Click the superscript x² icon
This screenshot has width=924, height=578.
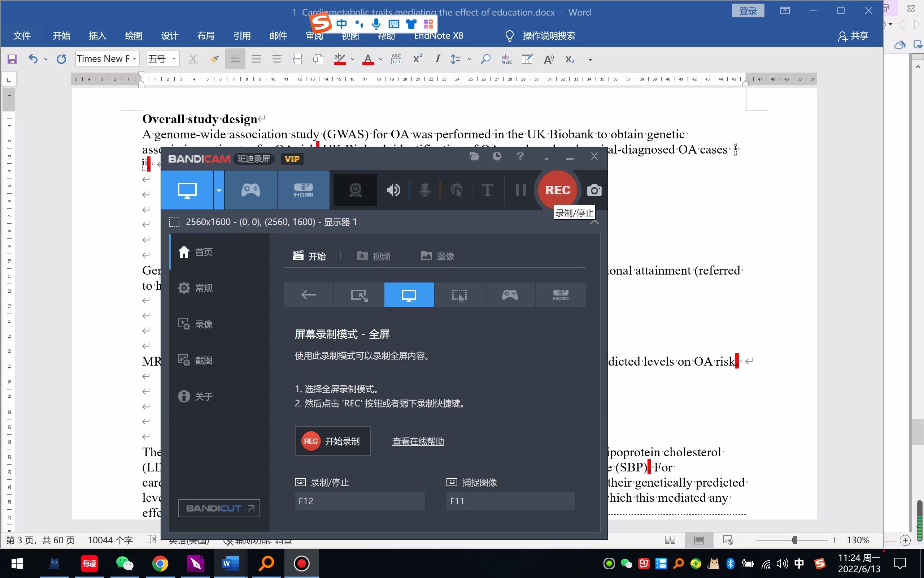pos(417,59)
